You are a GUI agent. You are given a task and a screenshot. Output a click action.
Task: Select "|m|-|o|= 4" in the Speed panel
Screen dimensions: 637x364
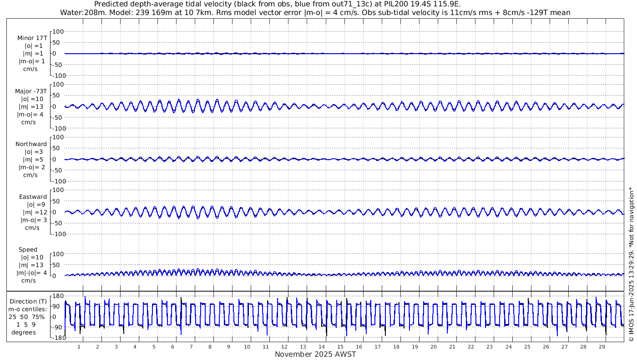click(x=32, y=273)
